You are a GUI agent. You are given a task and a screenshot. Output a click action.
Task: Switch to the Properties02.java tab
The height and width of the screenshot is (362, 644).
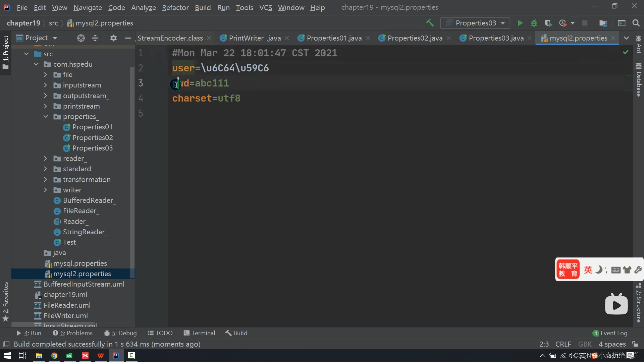[x=415, y=38]
